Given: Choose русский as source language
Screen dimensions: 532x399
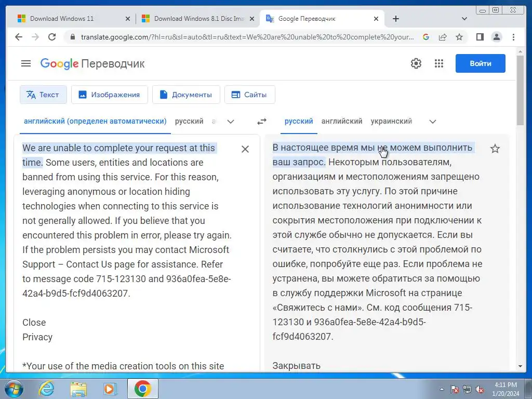Looking at the screenshot, I should [x=189, y=121].
